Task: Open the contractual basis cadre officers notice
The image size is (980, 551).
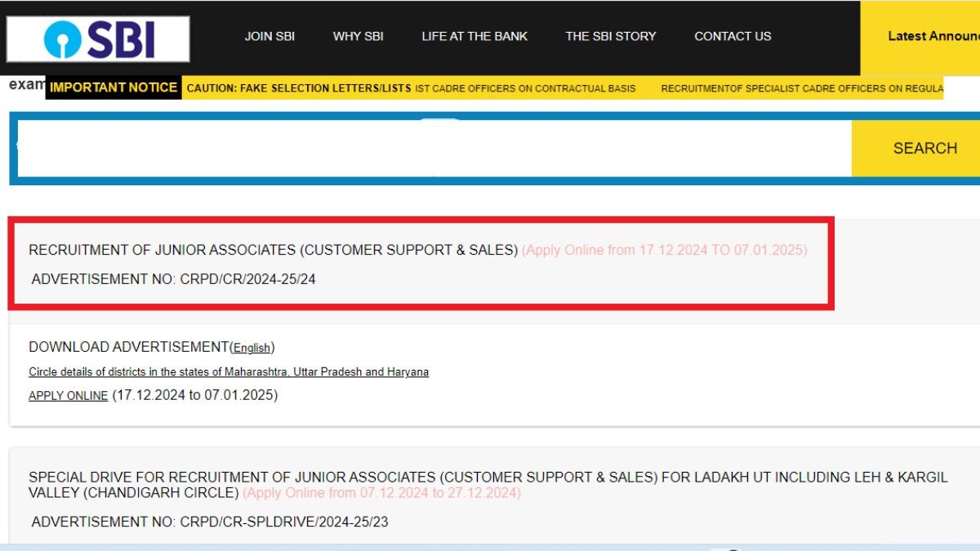Action: [x=525, y=88]
